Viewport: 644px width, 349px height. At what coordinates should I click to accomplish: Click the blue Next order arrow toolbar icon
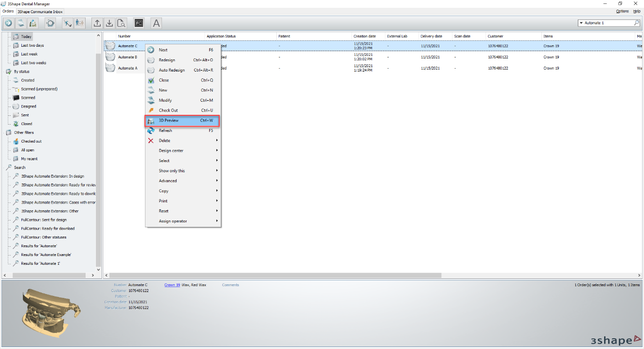click(x=8, y=23)
